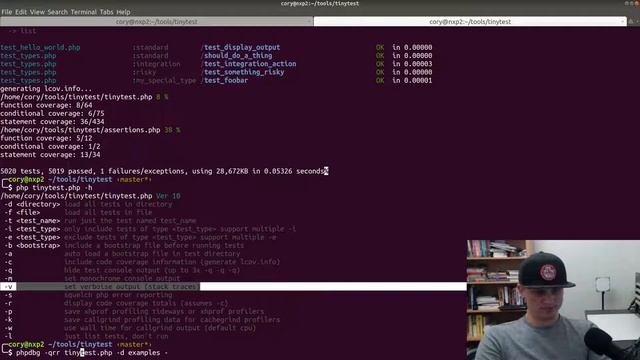Image resolution: width=640 pixels, height=360 pixels.
Task: Click the :my_special_type label
Action: click(x=164, y=80)
